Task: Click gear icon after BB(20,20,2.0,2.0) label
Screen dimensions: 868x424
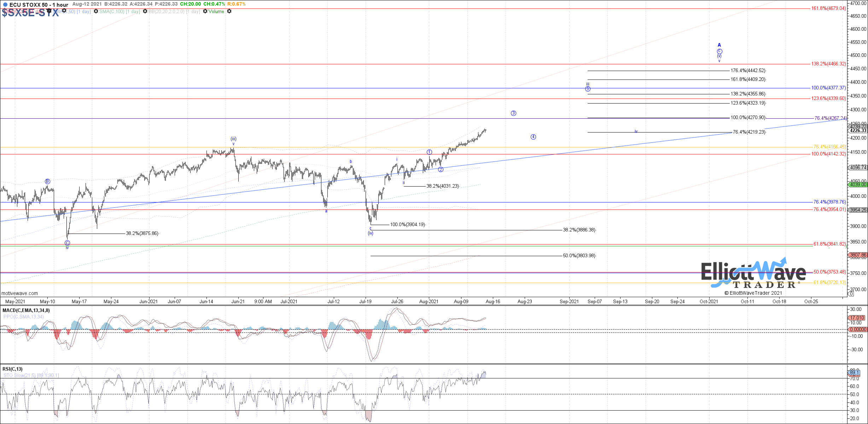Action: (x=205, y=11)
